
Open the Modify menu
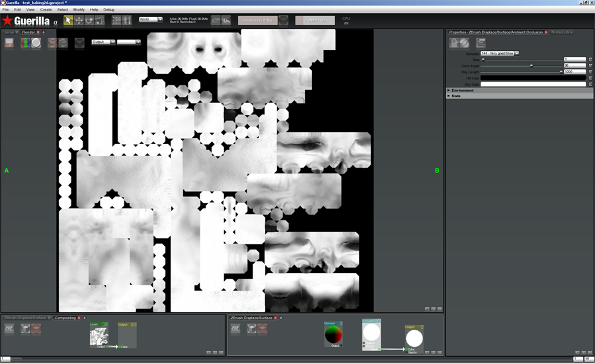pos(79,9)
